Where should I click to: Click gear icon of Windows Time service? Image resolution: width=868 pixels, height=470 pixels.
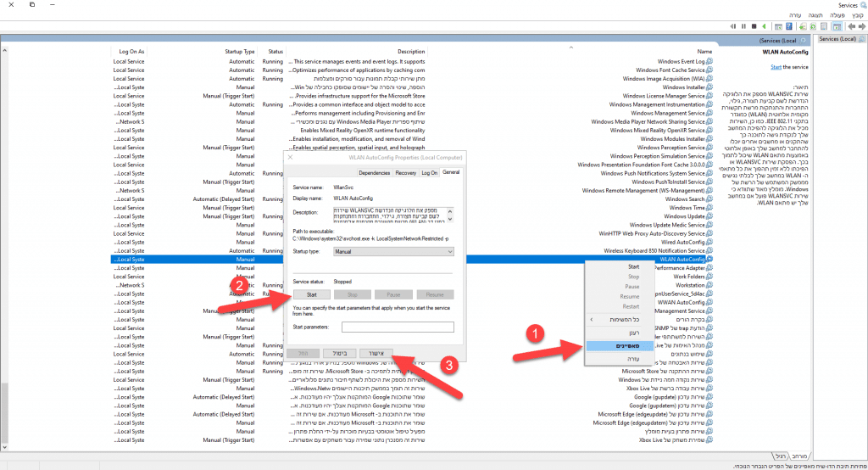tap(709, 207)
